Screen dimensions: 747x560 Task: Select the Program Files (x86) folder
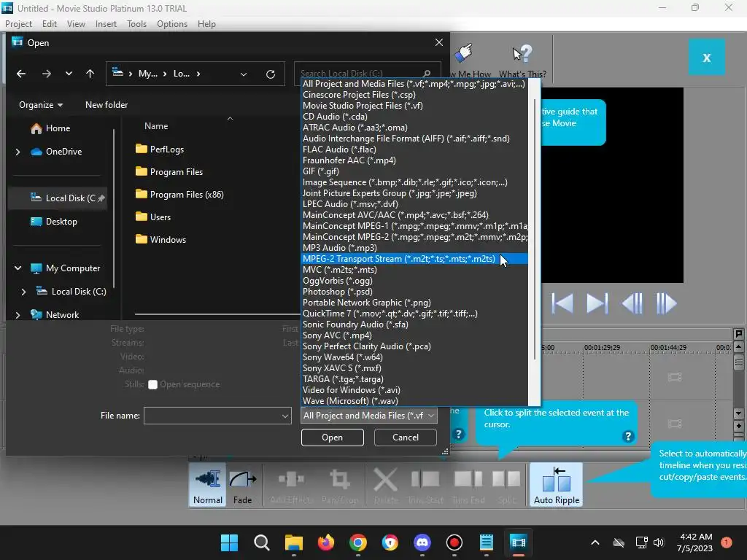(x=179, y=194)
